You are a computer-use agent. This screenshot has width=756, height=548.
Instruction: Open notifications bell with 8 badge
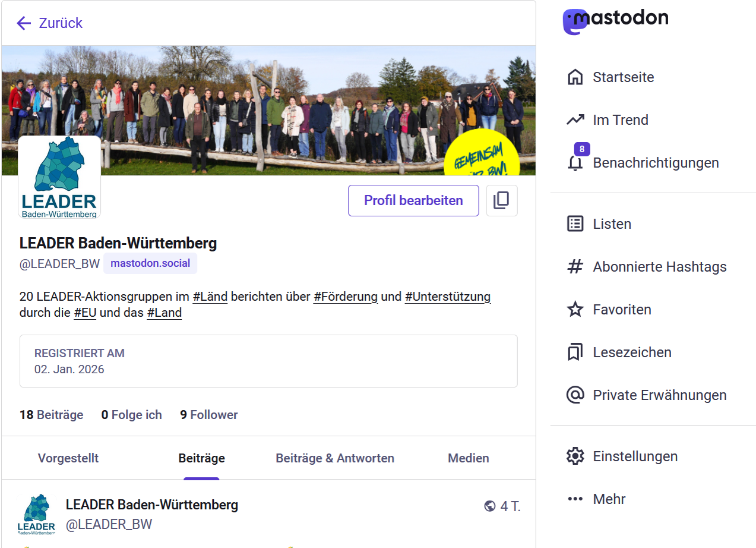[x=575, y=163]
